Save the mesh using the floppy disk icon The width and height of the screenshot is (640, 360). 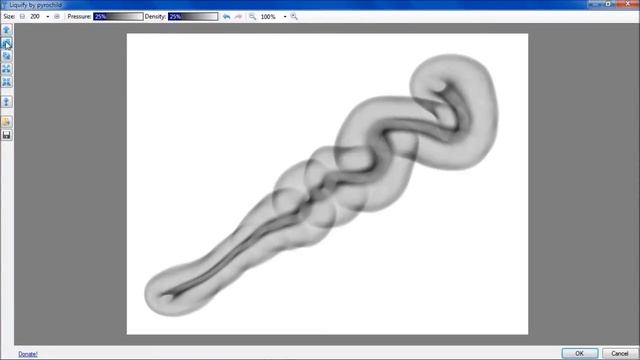point(7,135)
